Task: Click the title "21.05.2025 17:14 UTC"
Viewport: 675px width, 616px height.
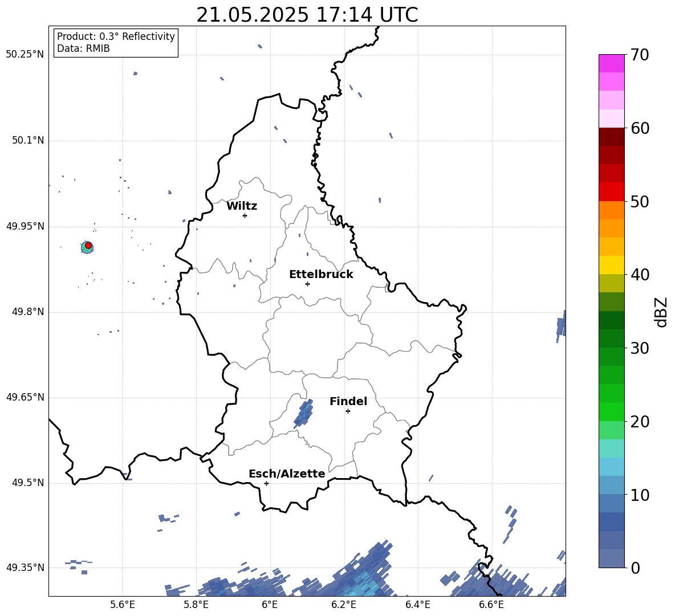Action: (307, 15)
